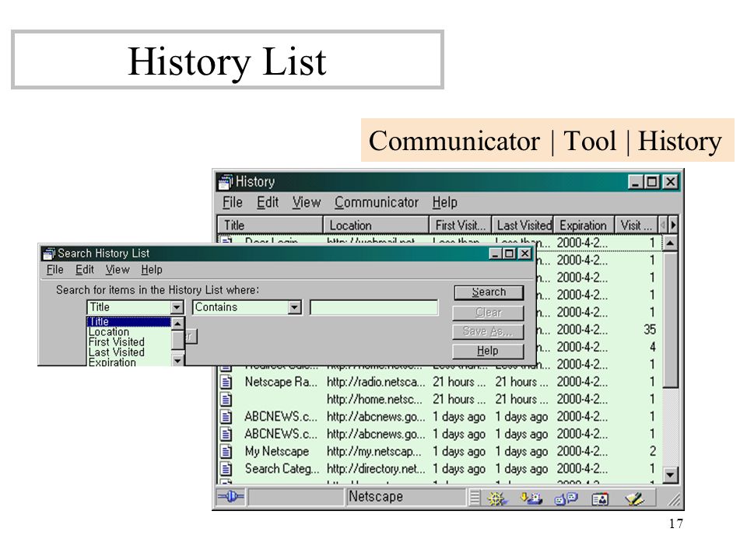This screenshot has width=747, height=560.
Task: Click the Help button in search dialog
Action: coord(489,351)
